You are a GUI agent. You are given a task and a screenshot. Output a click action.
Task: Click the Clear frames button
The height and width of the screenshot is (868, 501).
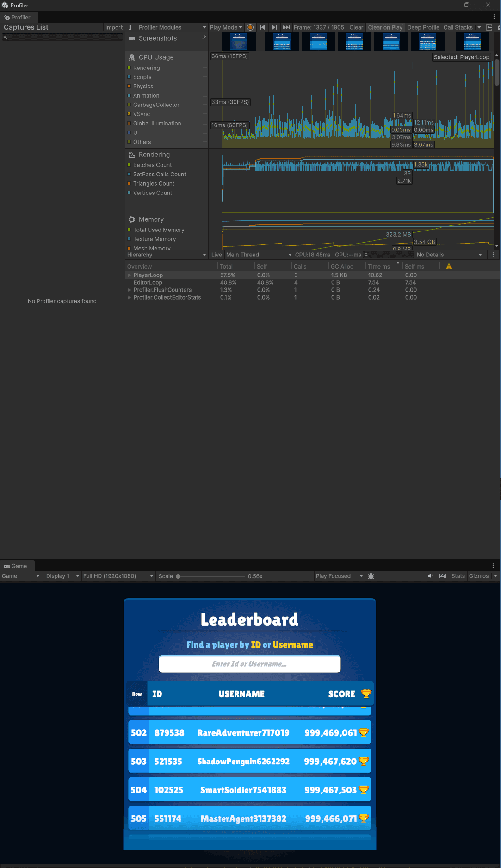click(356, 27)
